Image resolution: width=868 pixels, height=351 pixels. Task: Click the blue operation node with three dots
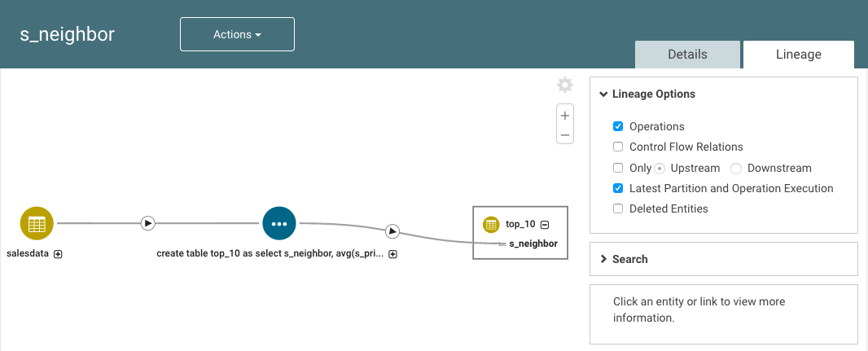click(x=279, y=224)
